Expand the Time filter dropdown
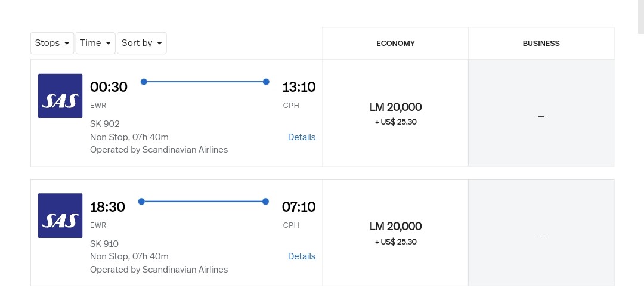Screen dimensions: 644x297 click(x=95, y=43)
